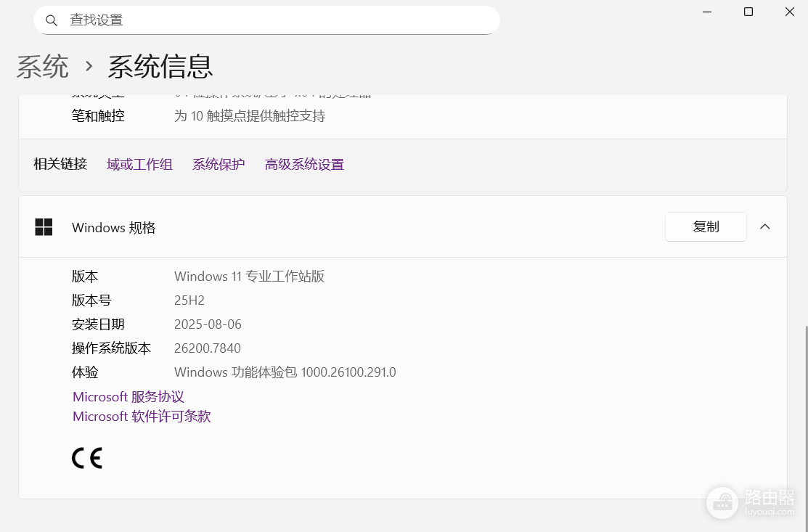Select the Windows 功能体验包 1000.26100.291.0 value

(285, 372)
